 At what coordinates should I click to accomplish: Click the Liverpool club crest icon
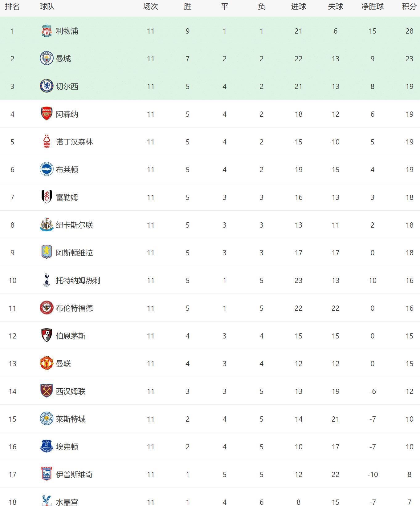pyautogui.click(x=47, y=31)
